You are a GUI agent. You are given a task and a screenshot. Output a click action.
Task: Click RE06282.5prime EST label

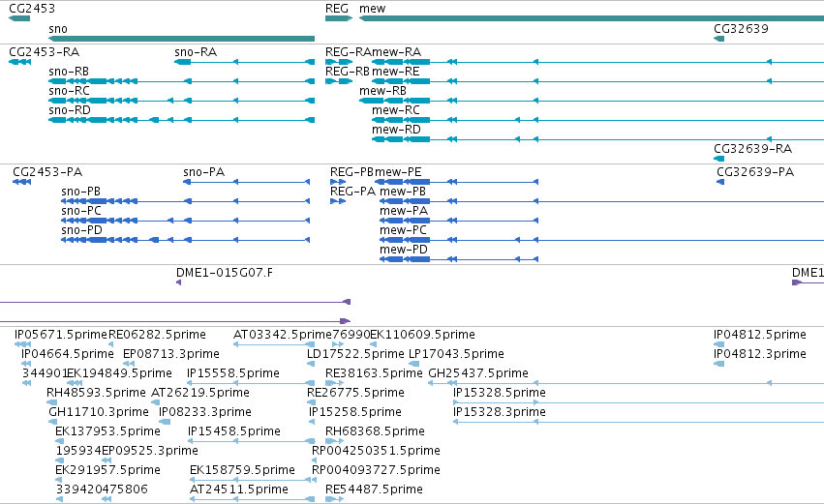[x=157, y=335]
